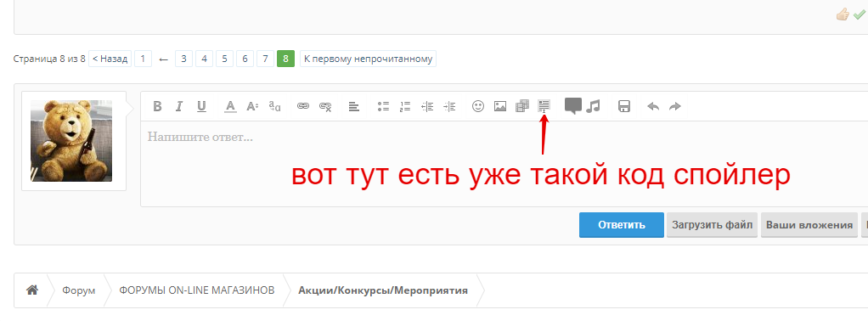Open text alignment options
Screen dimensions: 868x321
pos(354,107)
